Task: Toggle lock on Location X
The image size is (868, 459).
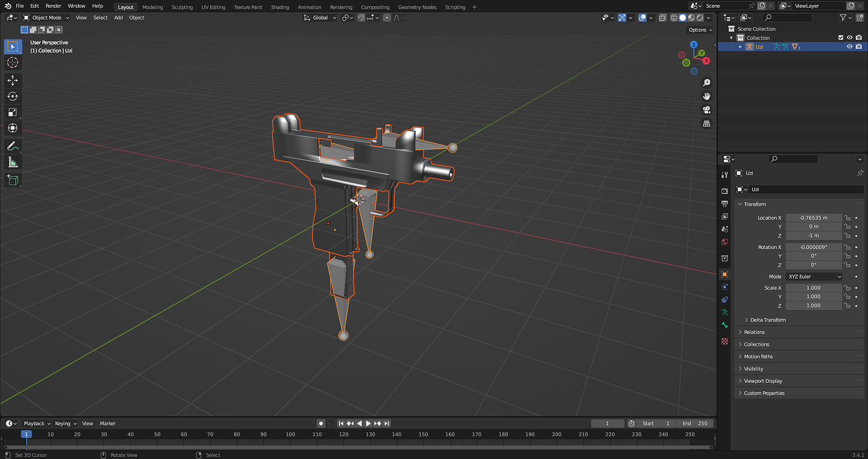Action: 847,218
